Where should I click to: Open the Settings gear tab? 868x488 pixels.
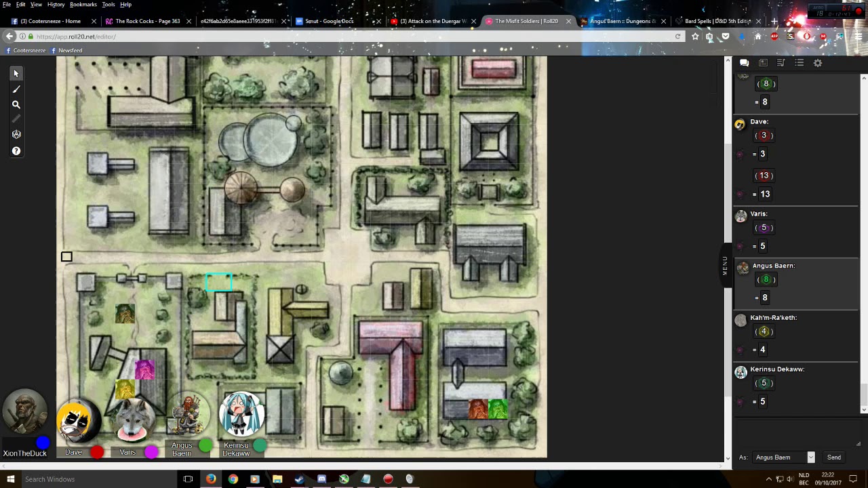[x=818, y=62]
